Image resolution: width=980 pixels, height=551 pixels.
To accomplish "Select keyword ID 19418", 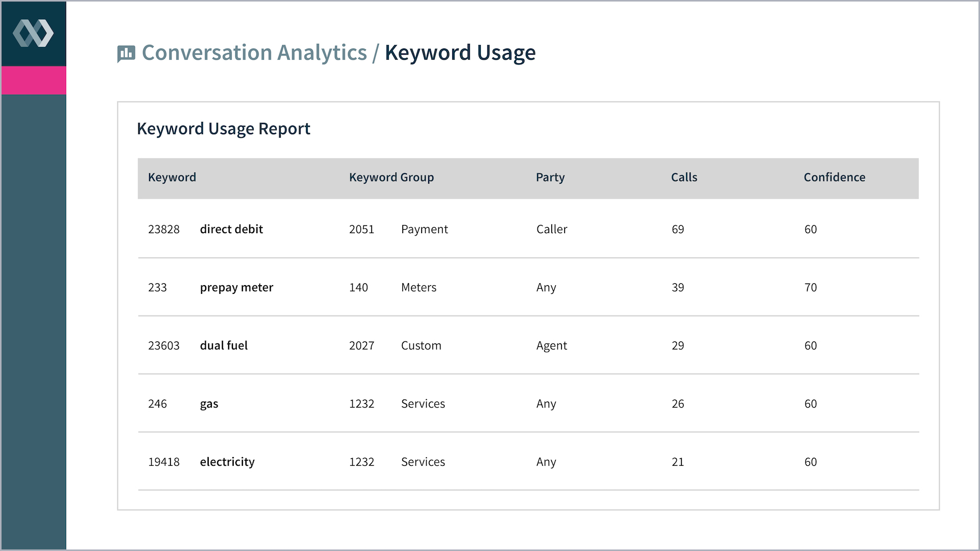I will (x=164, y=462).
